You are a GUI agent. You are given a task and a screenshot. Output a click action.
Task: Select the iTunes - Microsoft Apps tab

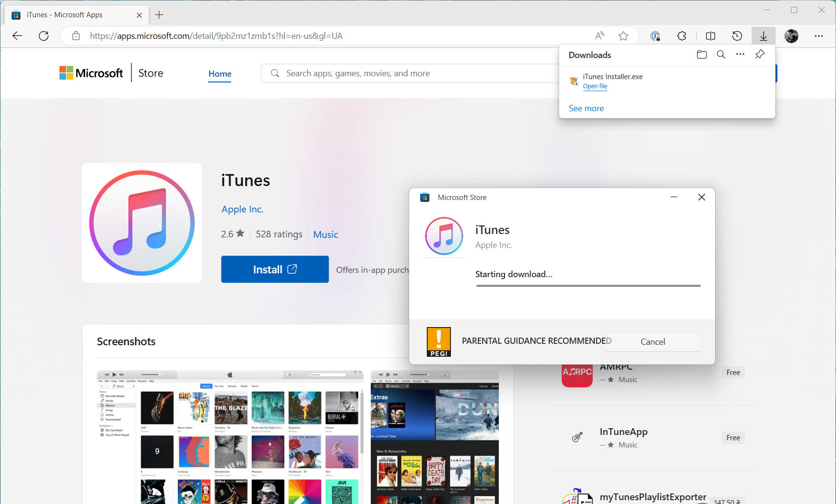(77, 15)
